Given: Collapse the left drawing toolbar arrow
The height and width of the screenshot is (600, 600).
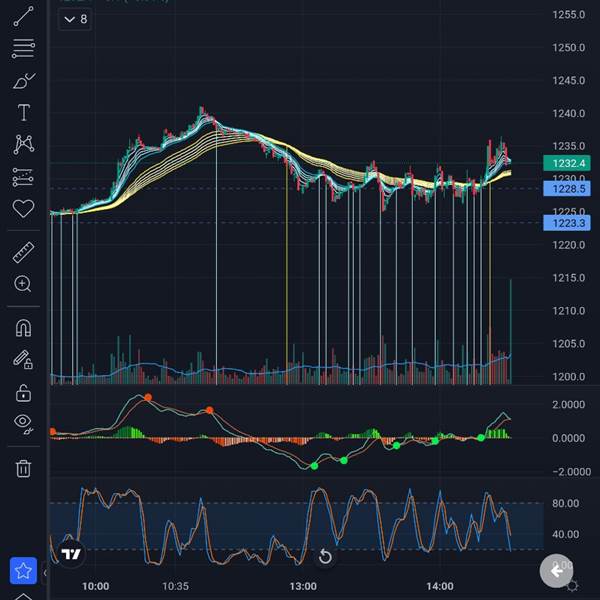Looking at the screenshot, I should [45, 573].
